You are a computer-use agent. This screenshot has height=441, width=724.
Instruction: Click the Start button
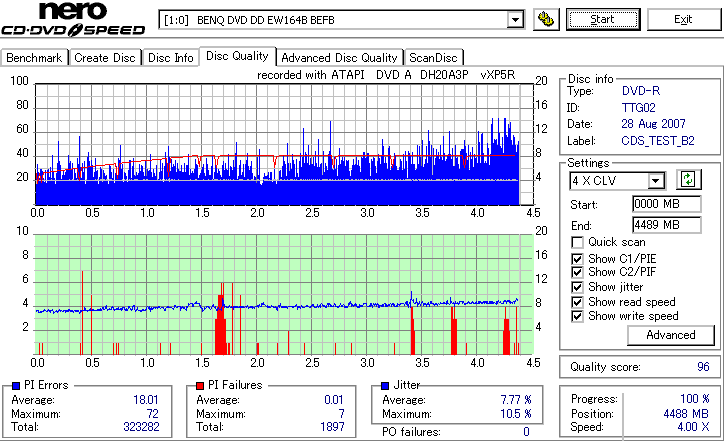603,19
